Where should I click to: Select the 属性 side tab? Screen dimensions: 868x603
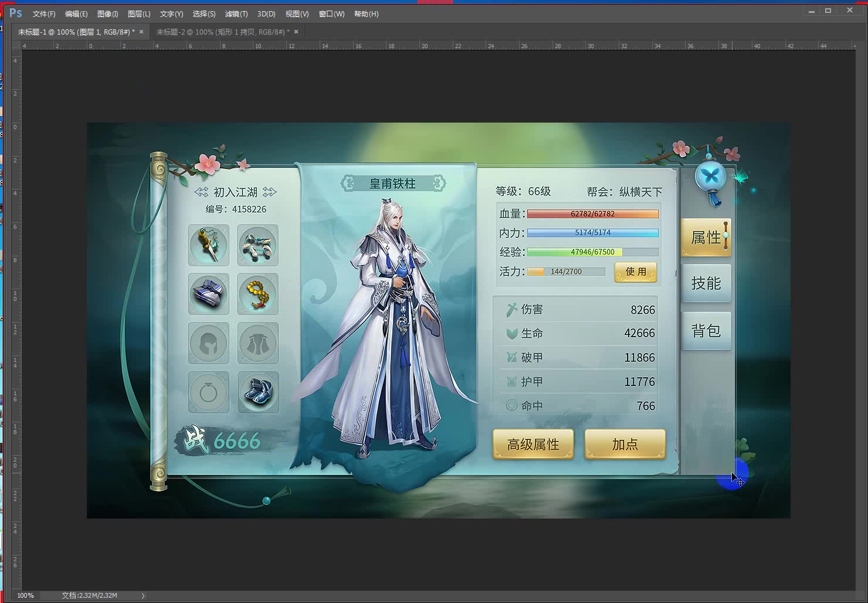tap(706, 238)
